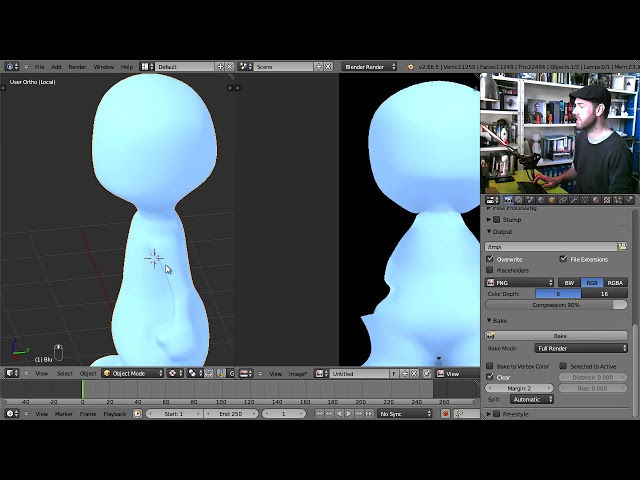Play animation forward in timeline
This screenshot has height=480, width=640.
tap(349, 413)
